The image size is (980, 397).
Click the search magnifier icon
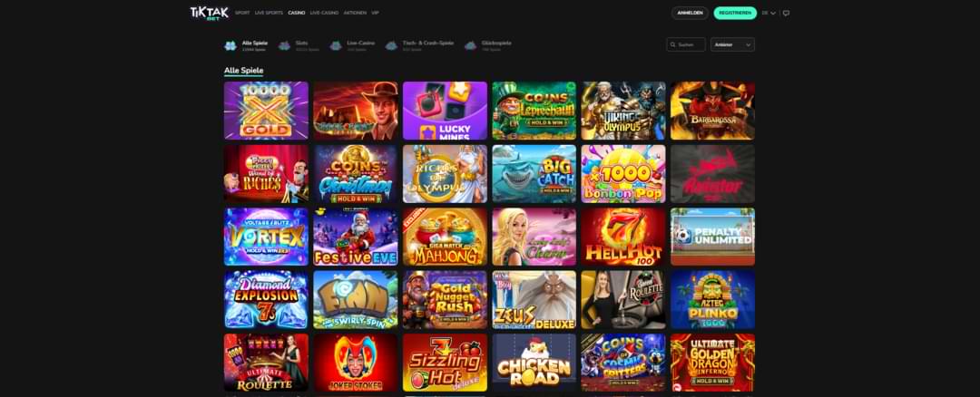[673, 45]
